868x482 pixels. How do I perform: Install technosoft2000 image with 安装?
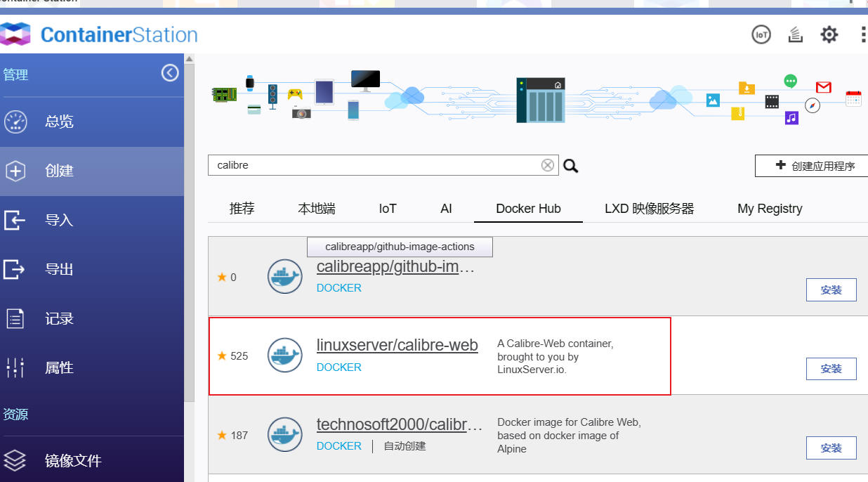[x=831, y=448]
